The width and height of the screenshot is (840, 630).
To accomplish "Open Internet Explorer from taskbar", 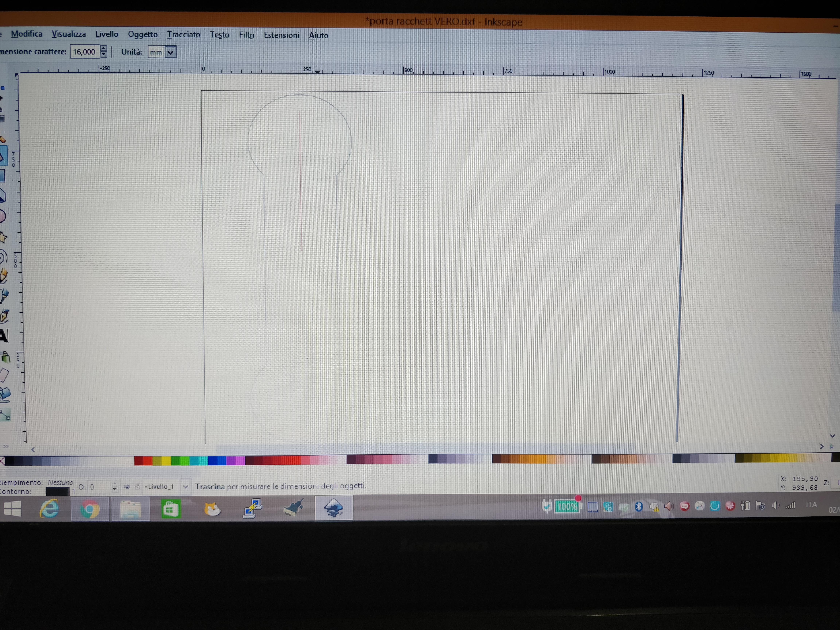I will point(49,508).
